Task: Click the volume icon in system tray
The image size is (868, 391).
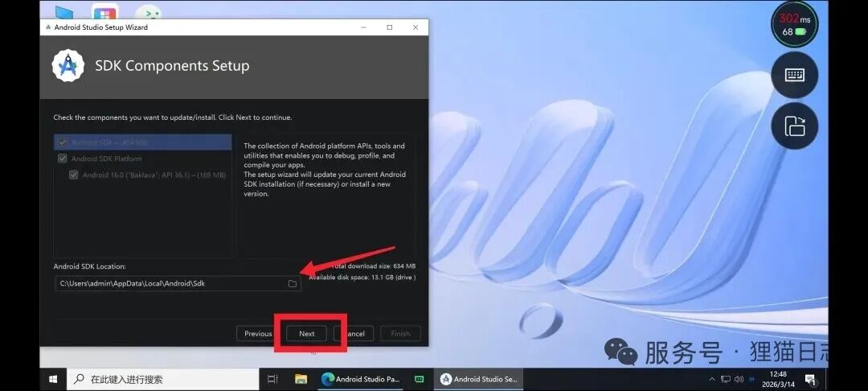Action: pos(739,380)
